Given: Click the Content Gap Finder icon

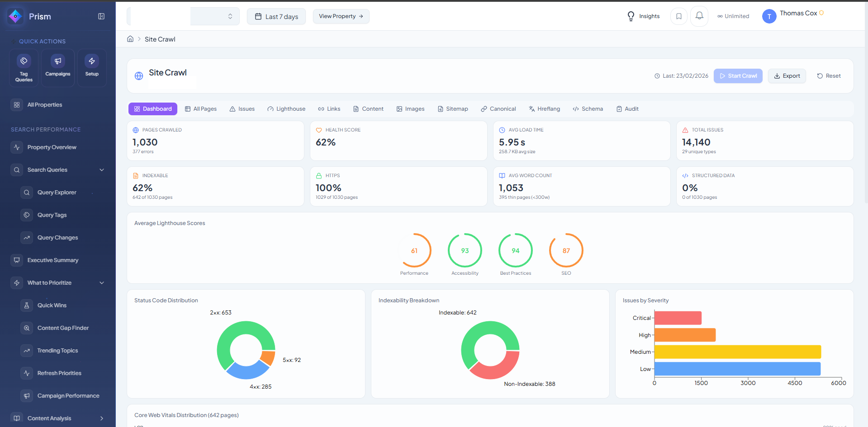Looking at the screenshot, I should [x=27, y=328].
